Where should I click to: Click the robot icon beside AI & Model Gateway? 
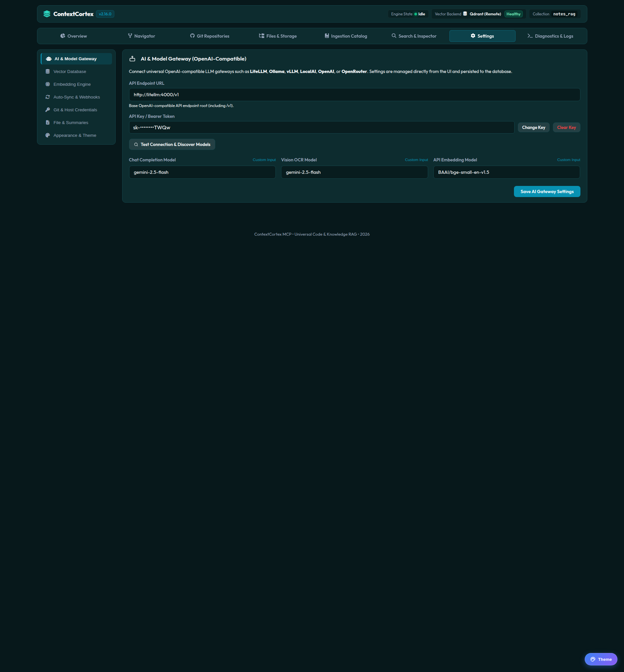point(48,59)
